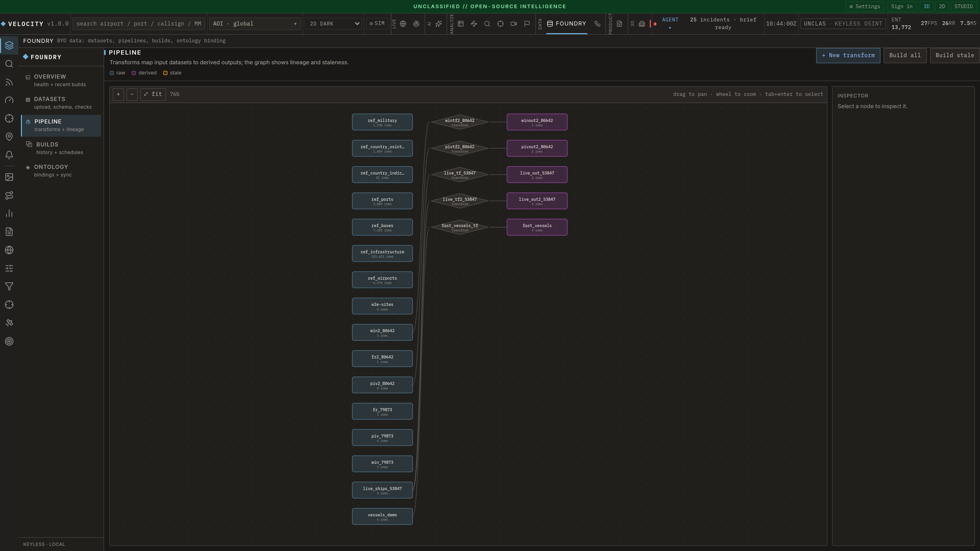Screen dimensions: 980x551
Task: Open the route path icon in sidebar
Action: [9, 195]
